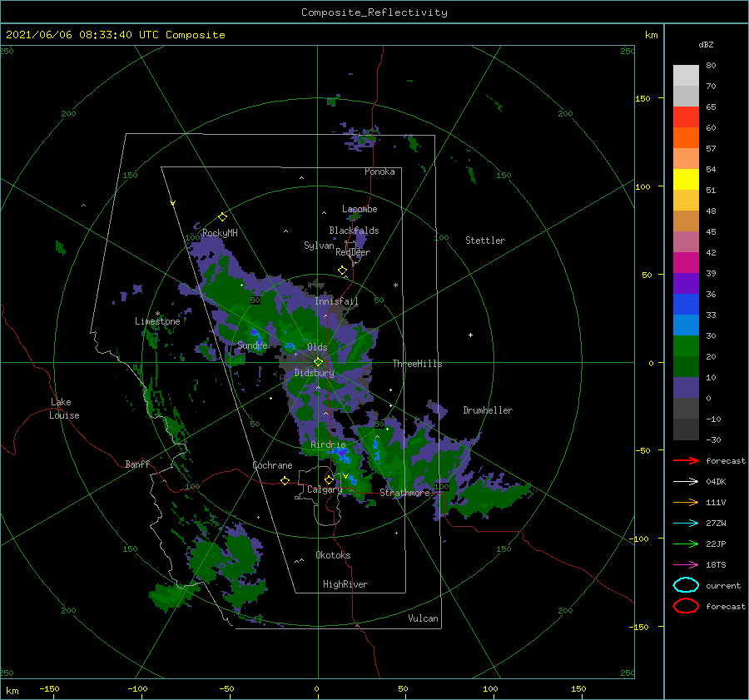Click the yellow diamond marker below RedDeer
The width and height of the screenshot is (749, 700).
[x=343, y=271]
